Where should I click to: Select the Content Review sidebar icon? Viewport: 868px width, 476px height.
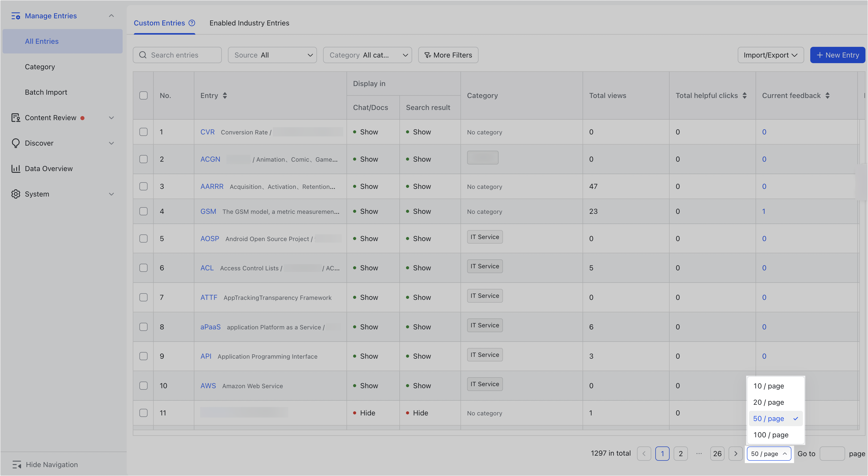click(16, 118)
